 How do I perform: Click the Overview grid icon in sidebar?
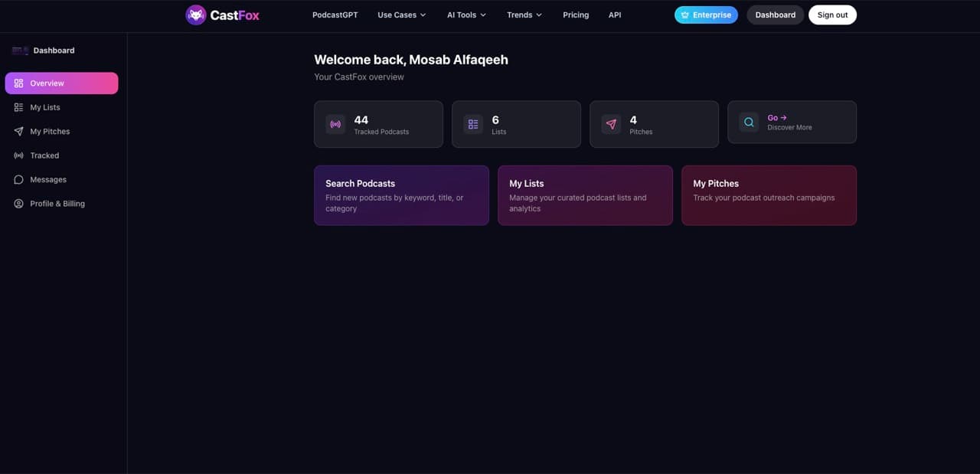coord(19,83)
